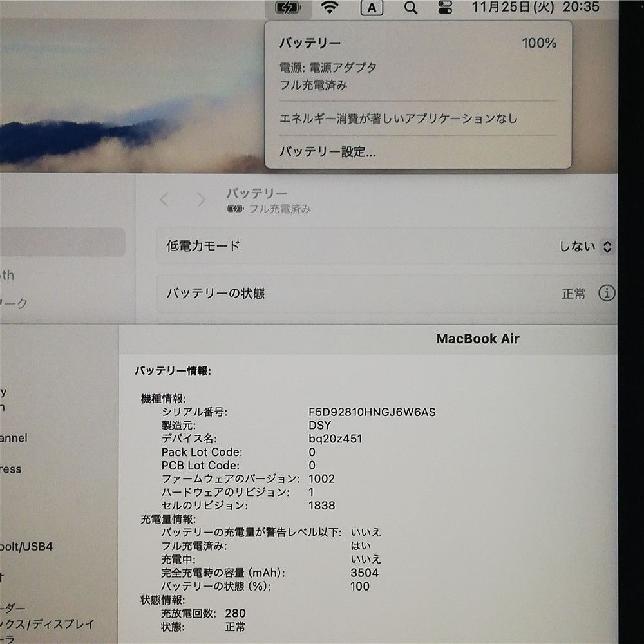Open the Wi-Fi status menu
Image resolution: width=644 pixels, height=644 pixels.
pos(330,8)
